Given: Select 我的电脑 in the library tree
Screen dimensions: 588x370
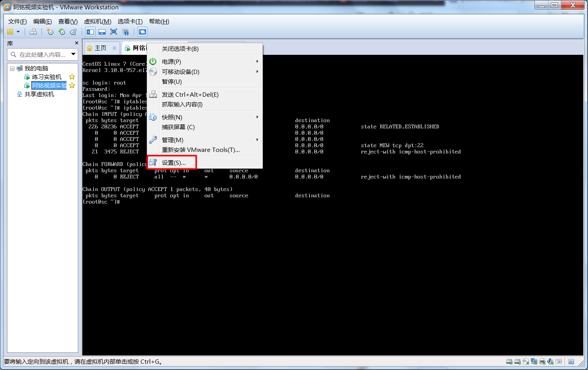Looking at the screenshot, I should click(36, 69).
